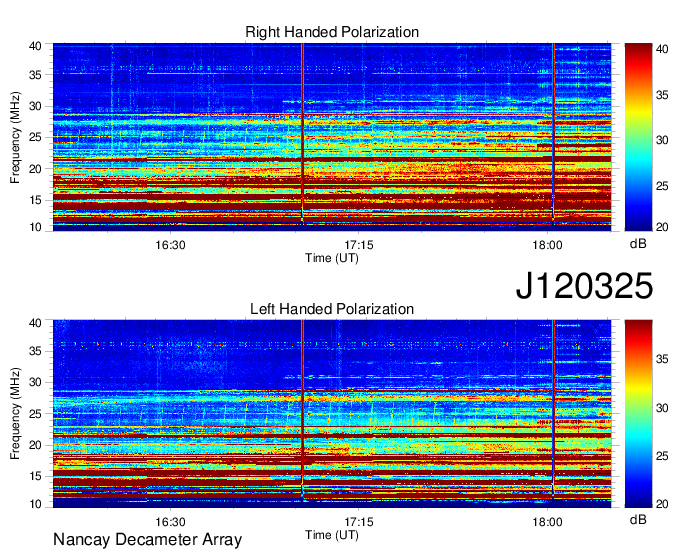This screenshot has width=680, height=552.
Task: Click the 17:15 time tick on Left Handed plot
Action: pos(359,521)
